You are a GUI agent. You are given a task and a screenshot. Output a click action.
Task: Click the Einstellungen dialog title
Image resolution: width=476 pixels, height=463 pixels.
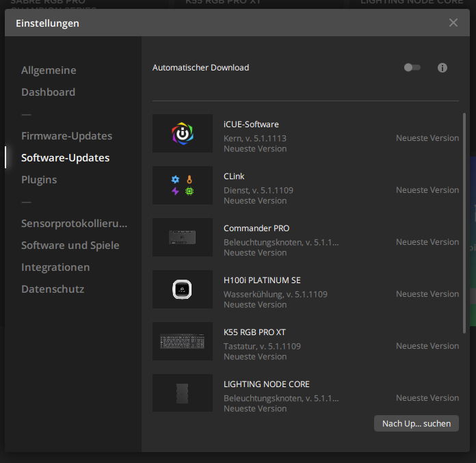click(x=47, y=23)
